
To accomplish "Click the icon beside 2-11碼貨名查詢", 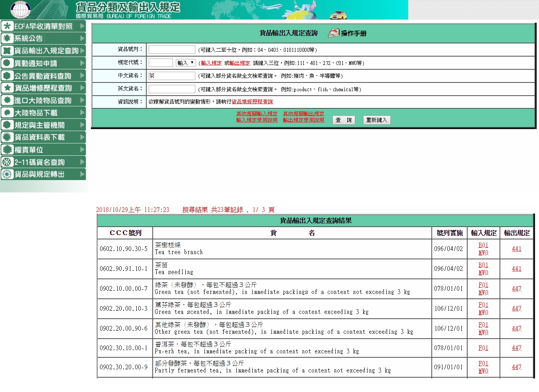I will (7, 162).
